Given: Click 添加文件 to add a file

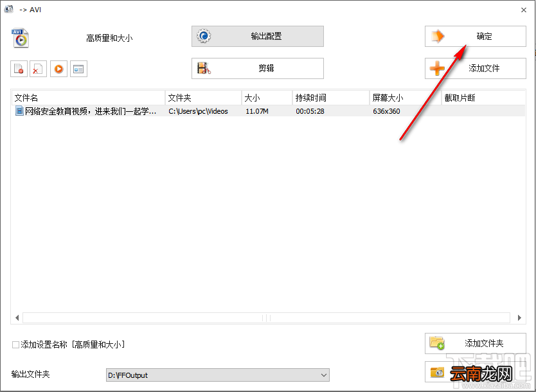Looking at the screenshot, I should click(475, 68).
